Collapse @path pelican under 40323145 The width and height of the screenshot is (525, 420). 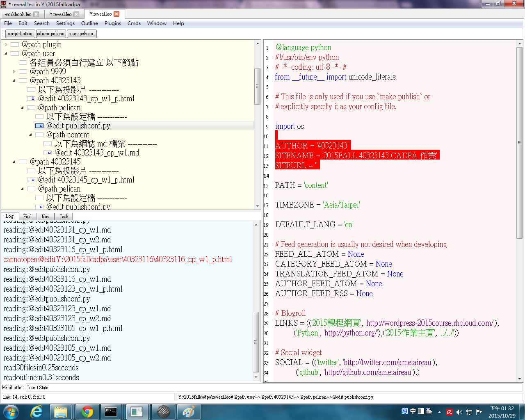click(23, 189)
